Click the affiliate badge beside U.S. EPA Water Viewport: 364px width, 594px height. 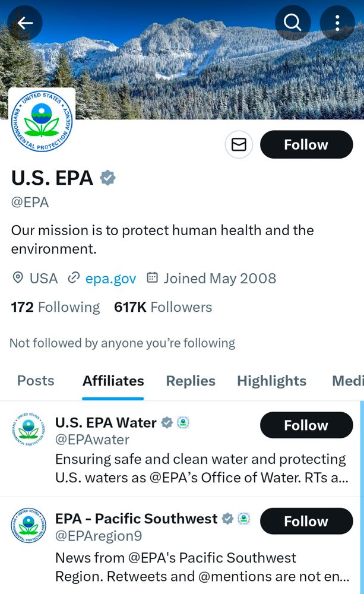point(183,422)
